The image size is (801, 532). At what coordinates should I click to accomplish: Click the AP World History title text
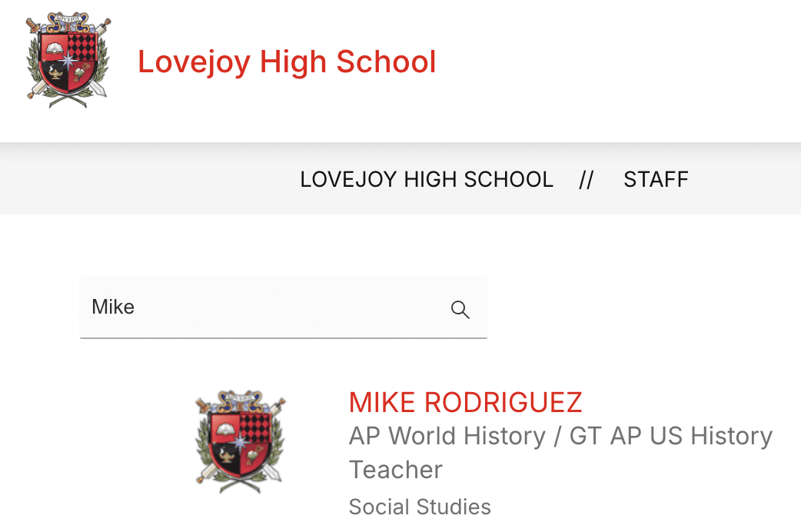pos(447,436)
